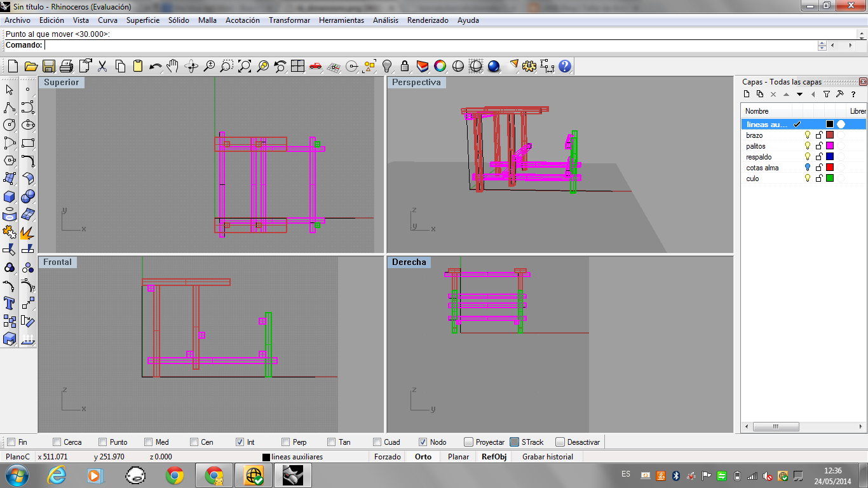Select the Rectangle tool in the left toolbar
This screenshot has width=868, height=488.
(27, 143)
